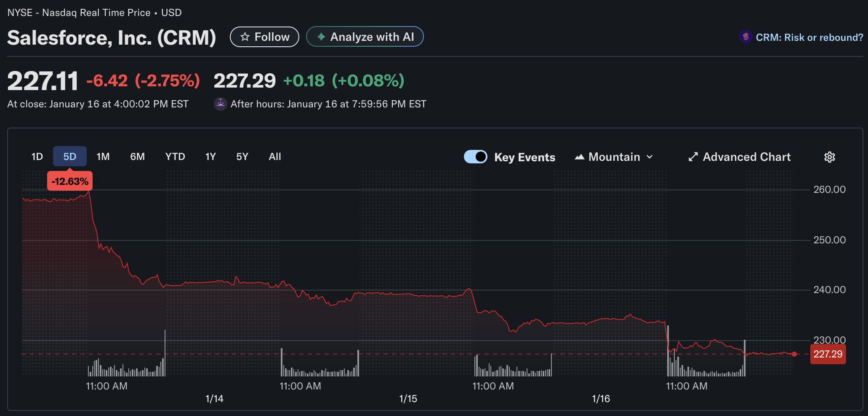The height and width of the screenshot is (416, 868).
Task: Click the expand arrow icon for Advanced Chart
Action: pyautogui.click(x=693, y=157)
